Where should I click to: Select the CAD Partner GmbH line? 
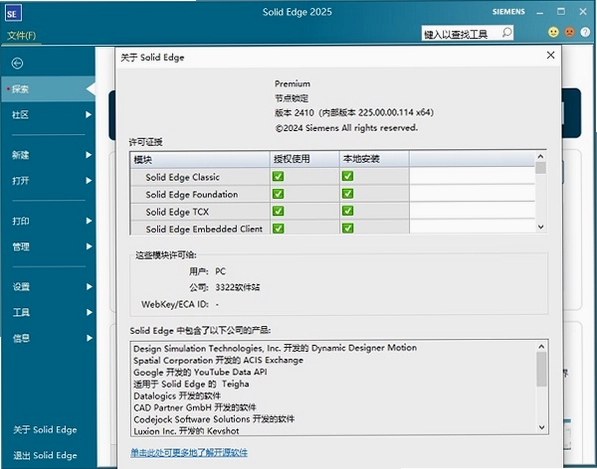point(195,407)
